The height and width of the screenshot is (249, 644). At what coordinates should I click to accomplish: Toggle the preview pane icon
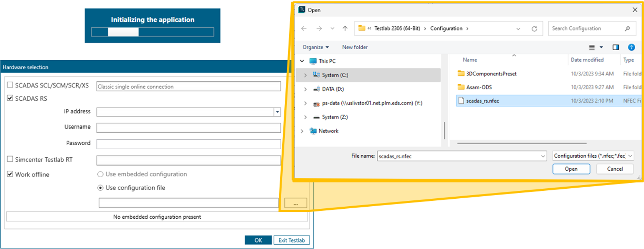tap(616, 47)
